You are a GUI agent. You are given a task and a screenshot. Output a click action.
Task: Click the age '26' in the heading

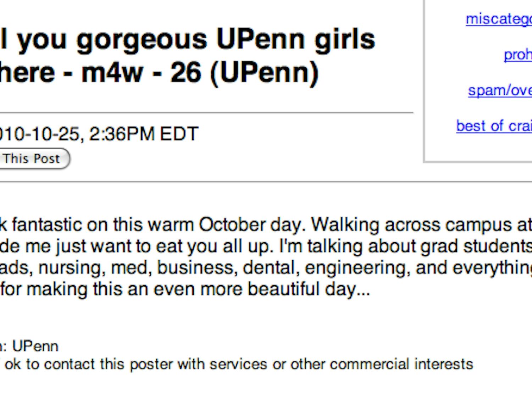point(185,73)
